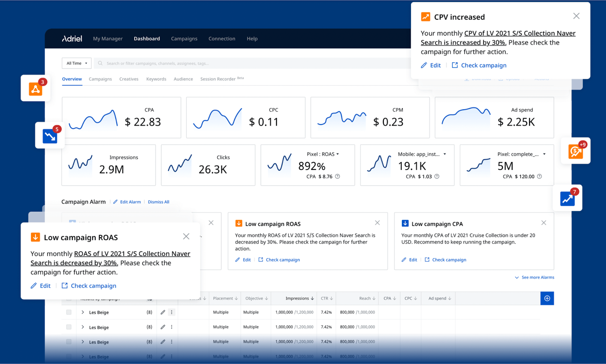Click the sort arrow next to Placement

point(236,299)
